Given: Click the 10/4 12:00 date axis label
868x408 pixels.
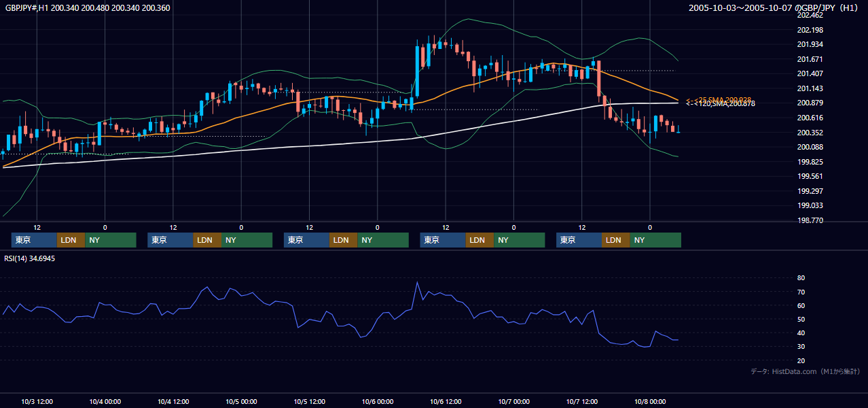Looking at the screenshot, I should click(173, 402).
